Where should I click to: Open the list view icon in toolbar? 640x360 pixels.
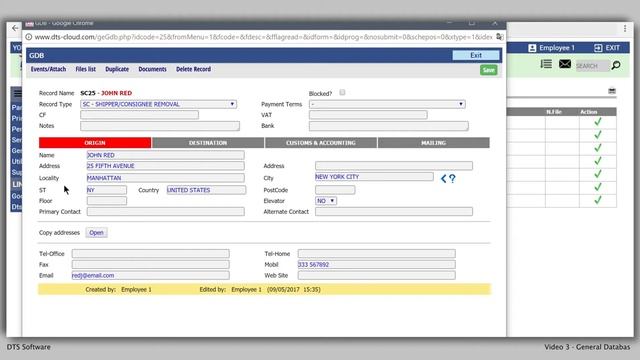click(546, 64)
